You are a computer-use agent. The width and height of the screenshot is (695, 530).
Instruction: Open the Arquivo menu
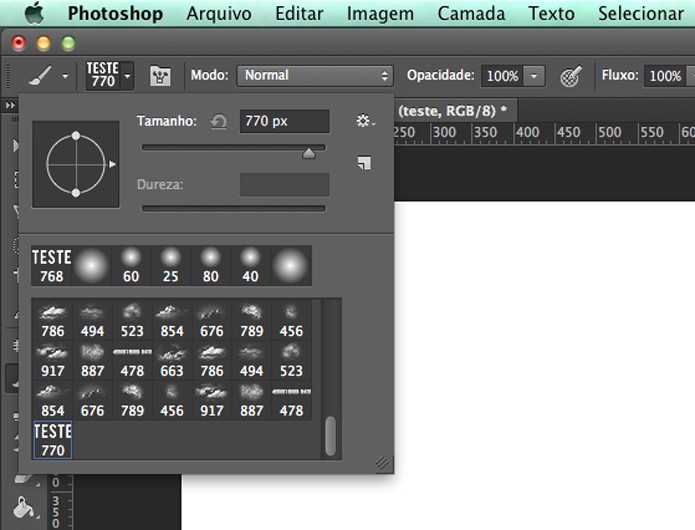(219, 14)
